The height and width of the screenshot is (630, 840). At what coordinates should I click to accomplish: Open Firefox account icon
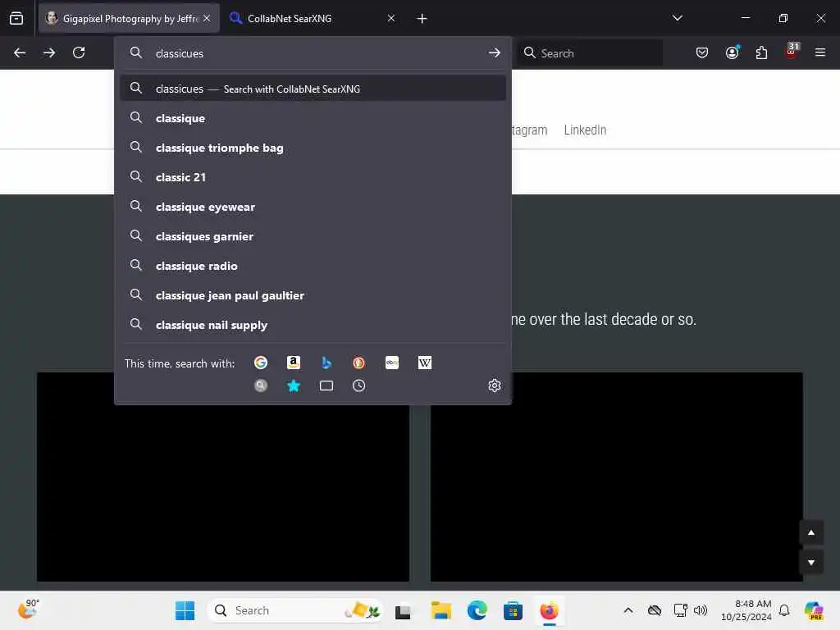732,52
